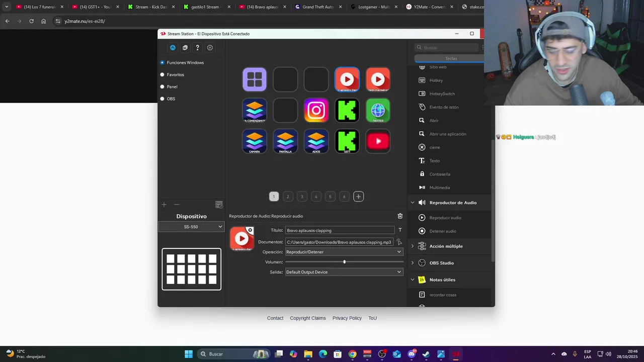Remove a profile with the minus button
Image resolution: width=644 pixels, height=362 pixels.
177,205
